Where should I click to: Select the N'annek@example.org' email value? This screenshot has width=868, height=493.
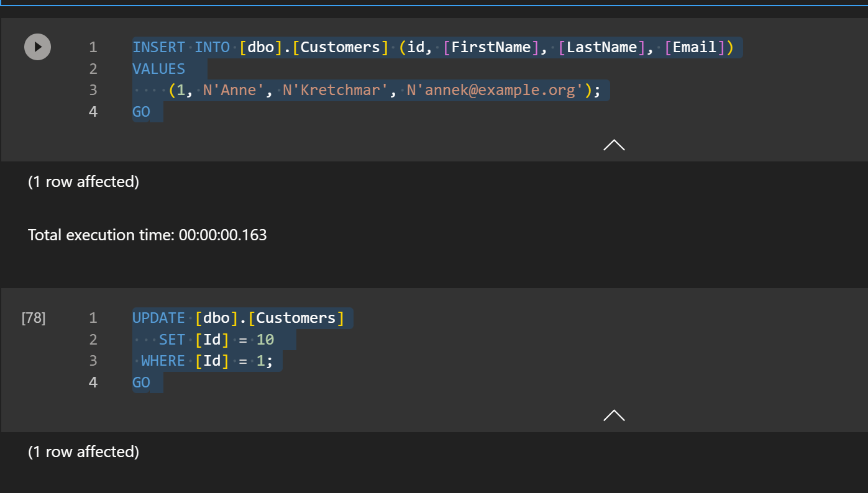(x=495, y=90)
